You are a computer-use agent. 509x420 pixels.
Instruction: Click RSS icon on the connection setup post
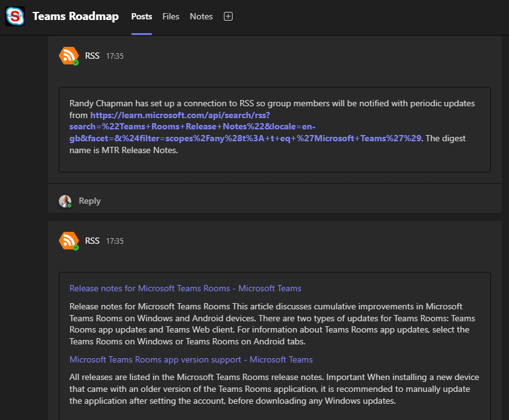(x=68, y=56)
